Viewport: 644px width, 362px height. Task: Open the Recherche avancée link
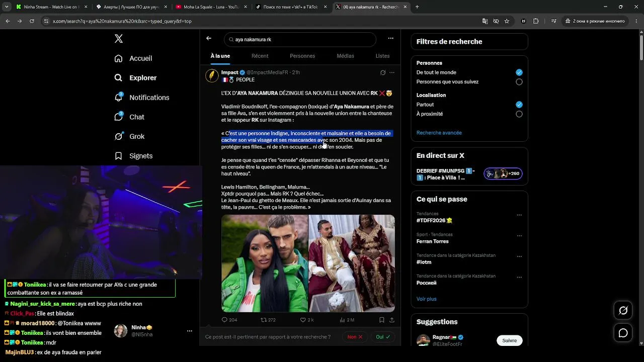point(439,133)
